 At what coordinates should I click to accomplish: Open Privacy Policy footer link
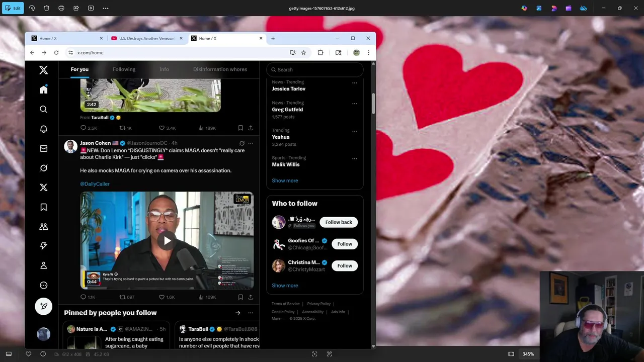(319, 304)
